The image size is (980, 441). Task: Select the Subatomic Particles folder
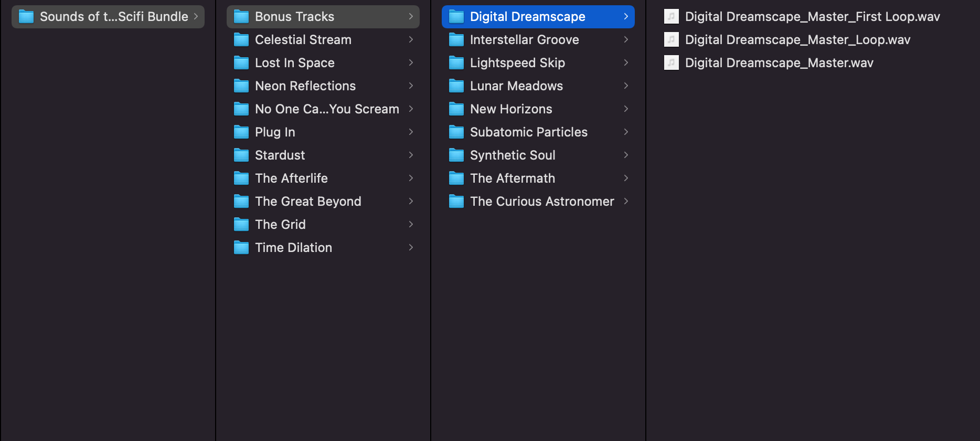coord(528,132)
